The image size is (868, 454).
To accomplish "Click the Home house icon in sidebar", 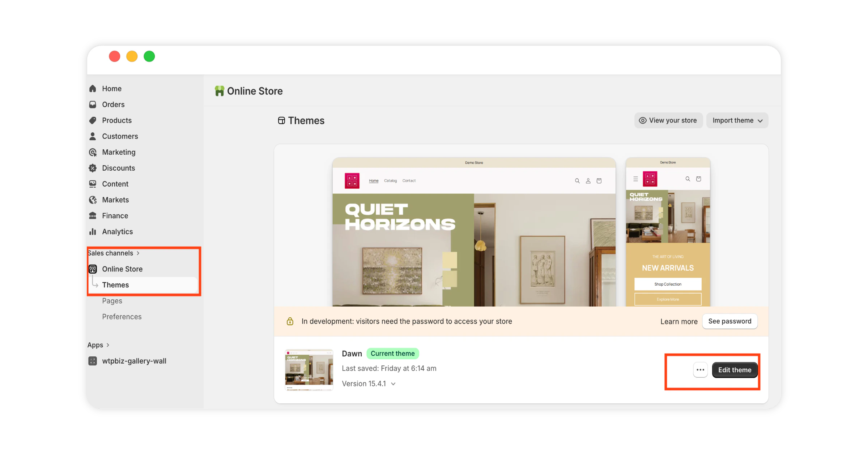I will 93,89.
